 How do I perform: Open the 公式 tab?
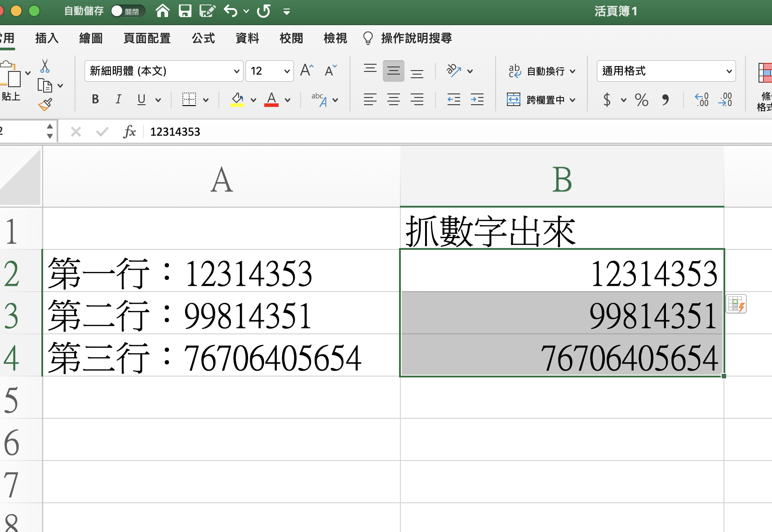[203, 38]
